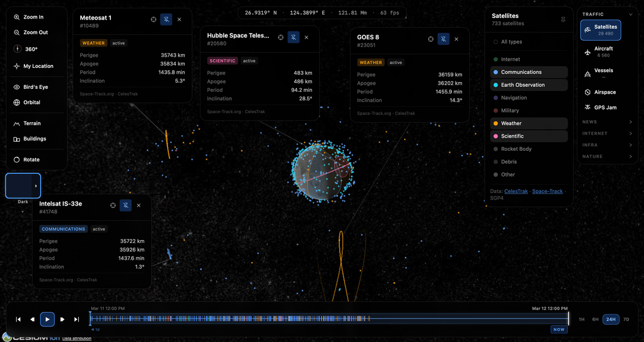Select the Orbital camera mode
This screenshot has width=644, height=342.
(32, 102)
